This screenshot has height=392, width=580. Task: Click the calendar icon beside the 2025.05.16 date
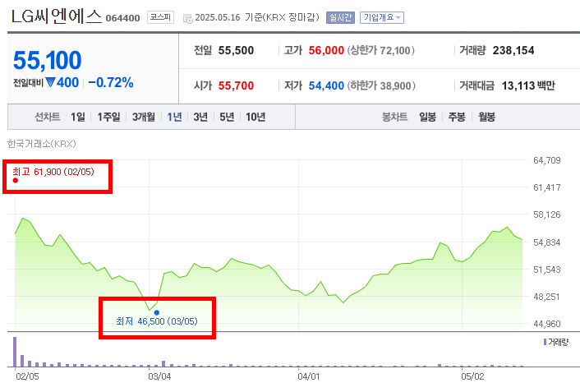(x=188, y=18)
